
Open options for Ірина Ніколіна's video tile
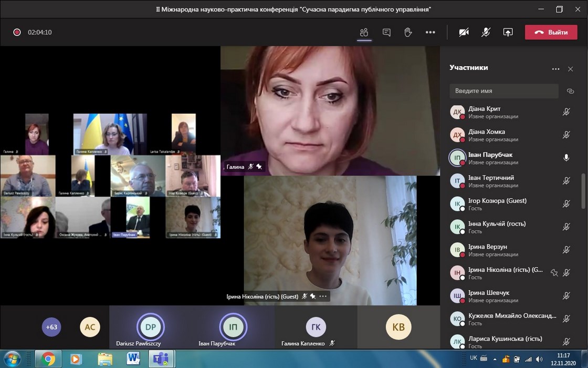(x=323, y=296)
